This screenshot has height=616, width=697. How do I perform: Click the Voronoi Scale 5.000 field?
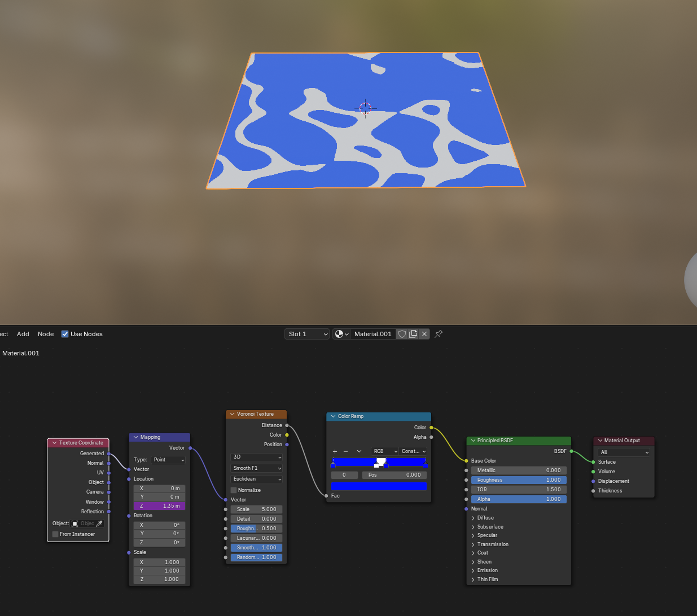256,509
